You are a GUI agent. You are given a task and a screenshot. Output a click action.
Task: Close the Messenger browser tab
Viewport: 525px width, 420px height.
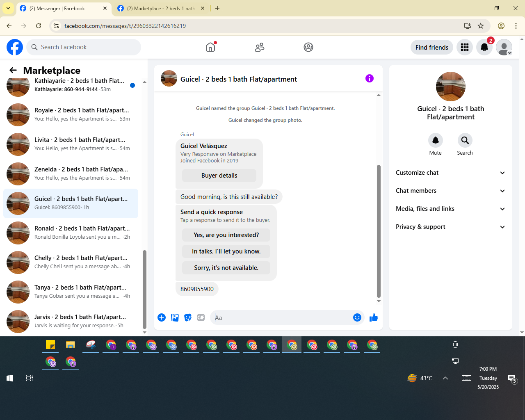click(105, 8)
